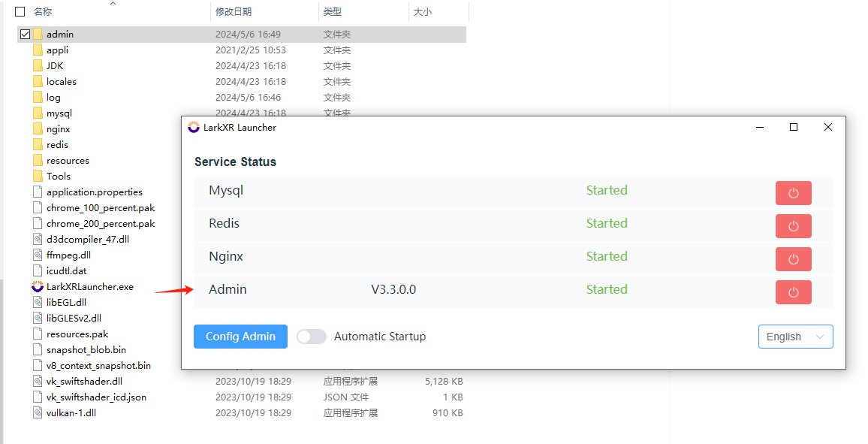Click the libGLESv2.dll file icon
Image resolution: width=868 pixels, height=444 pixels.
coord(38,319)
